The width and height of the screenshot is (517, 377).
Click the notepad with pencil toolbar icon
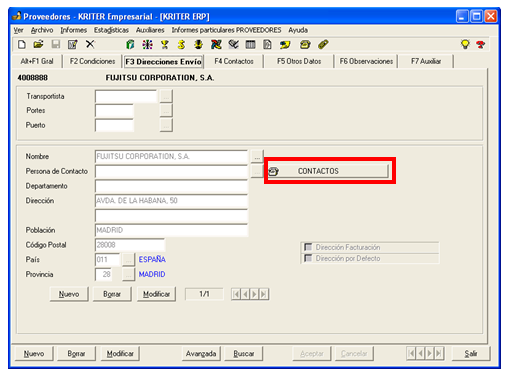click(x=73, y=44)
